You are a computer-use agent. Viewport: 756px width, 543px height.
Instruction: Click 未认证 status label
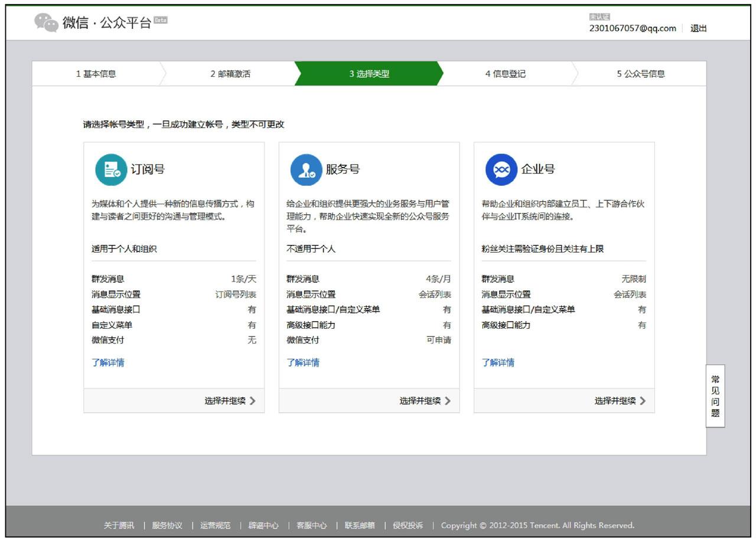click(x=599, y=17)
